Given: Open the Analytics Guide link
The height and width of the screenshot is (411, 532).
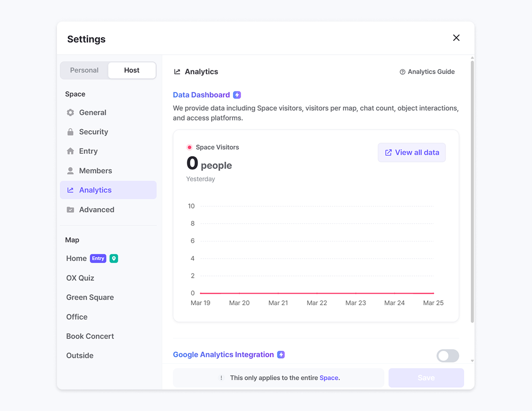Looking at the screenshot, I should (x=427, y=72).
